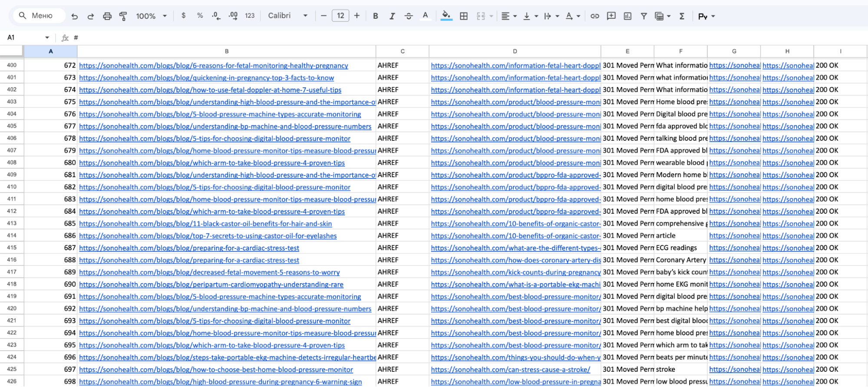
Task: Format as currency with dollar icon
Action: (x=184, y=16)
